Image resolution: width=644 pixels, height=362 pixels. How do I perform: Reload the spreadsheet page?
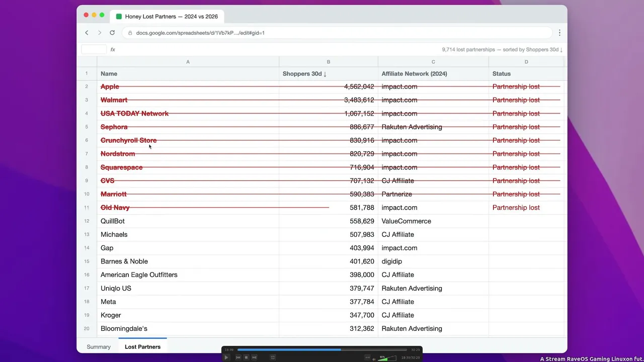[112, 33]
